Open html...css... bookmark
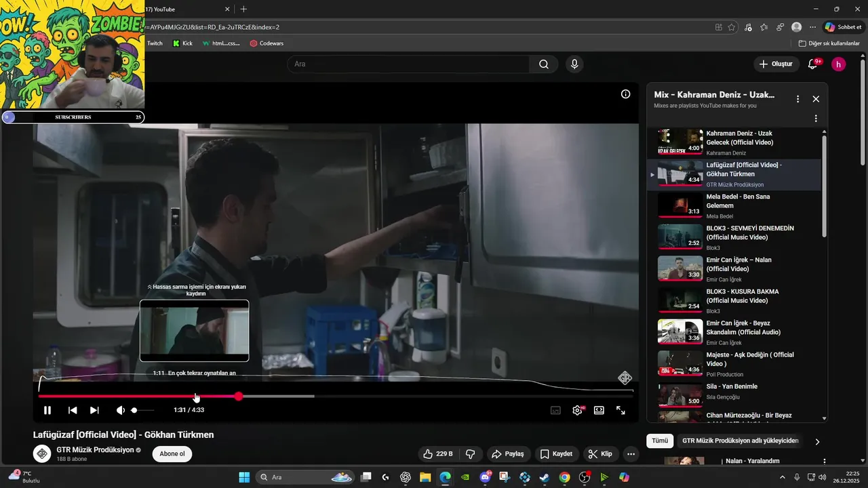The width and height of the screenshot is (868, 488). tap(221, 43)
